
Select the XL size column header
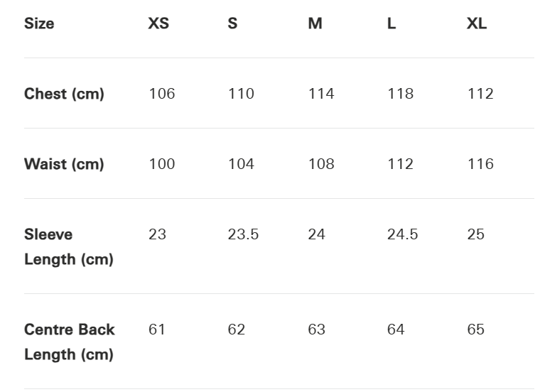coord(476,23)
